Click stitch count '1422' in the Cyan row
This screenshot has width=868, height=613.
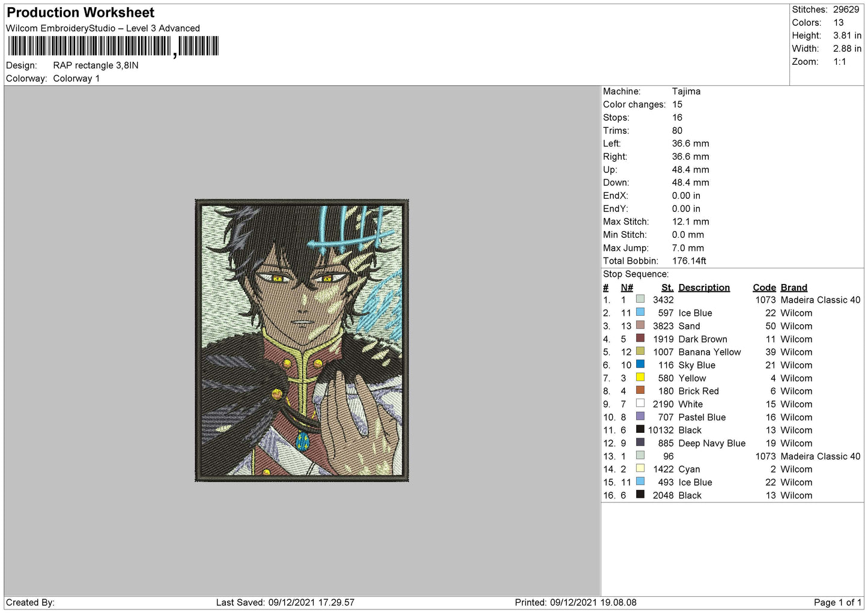663,469
